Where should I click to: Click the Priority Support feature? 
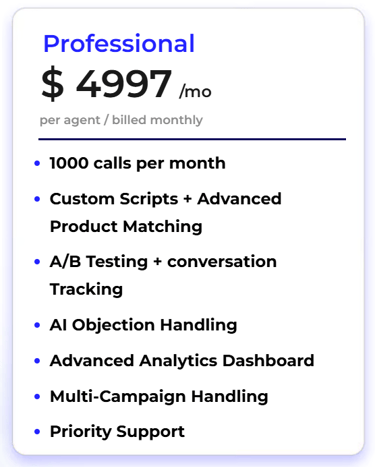(117, 432)
